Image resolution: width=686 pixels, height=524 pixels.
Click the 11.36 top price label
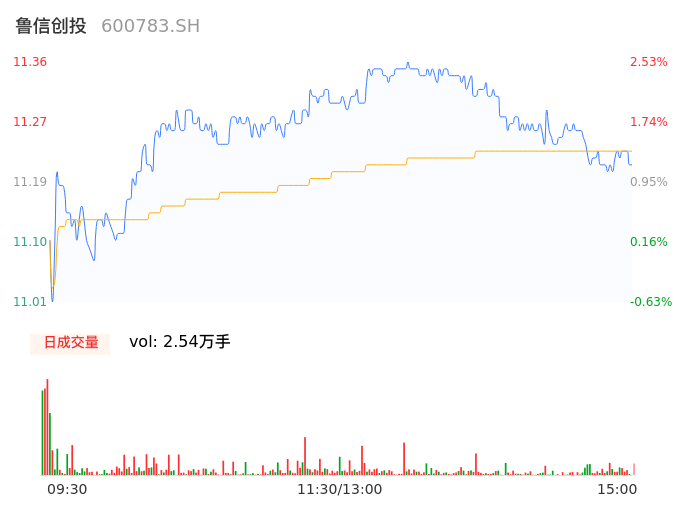(30, 62)
